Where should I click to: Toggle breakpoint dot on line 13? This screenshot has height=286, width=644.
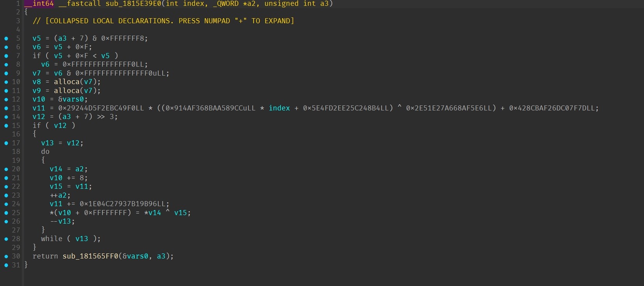click(x=6, y=108)
